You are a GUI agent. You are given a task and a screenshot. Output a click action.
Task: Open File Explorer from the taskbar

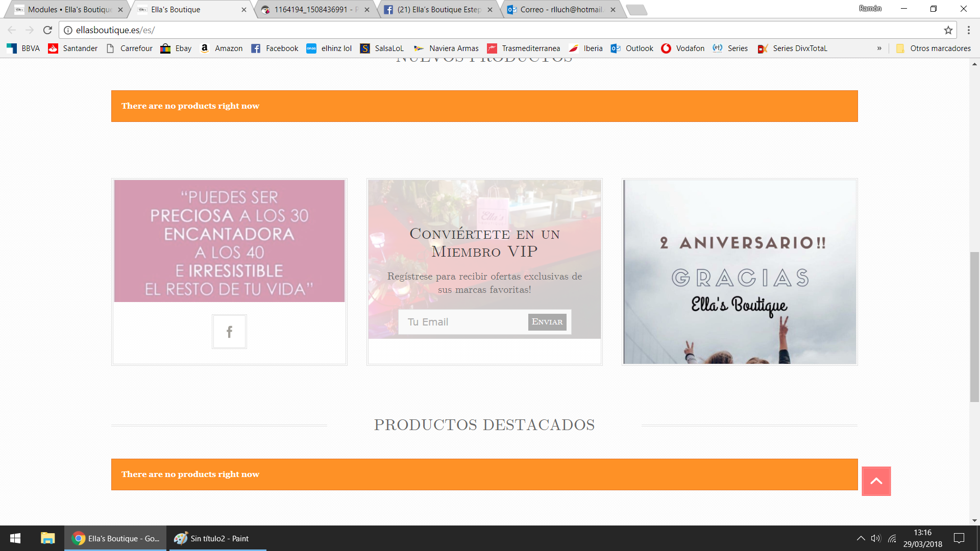(47, 538)
